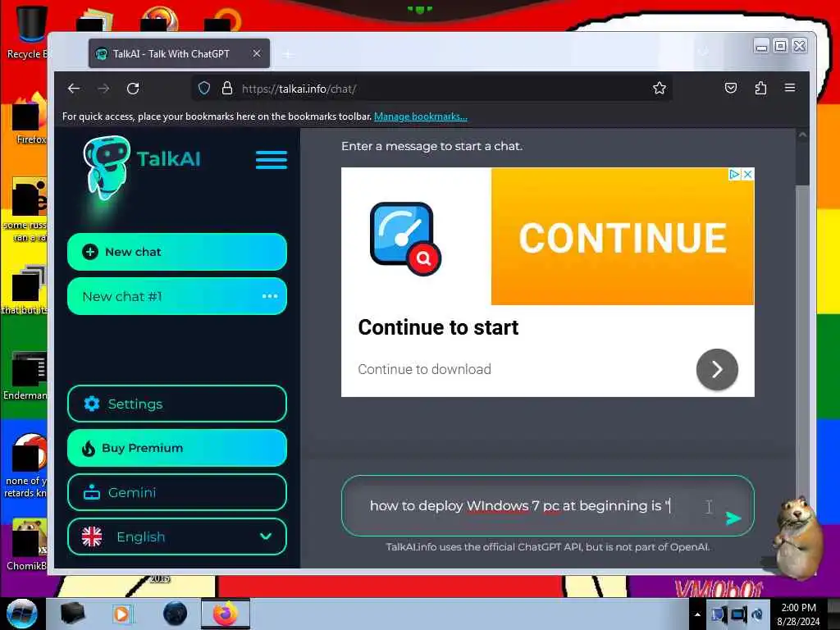This screenshot has height=630, width=840.
Task: Click the system tray network icon
Action: (x=719, y=614)
